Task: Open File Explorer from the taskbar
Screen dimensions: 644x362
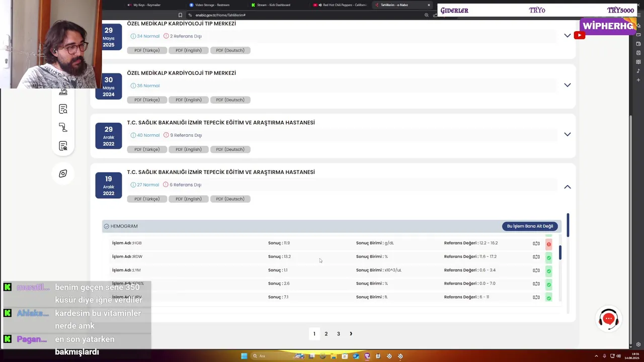Action: pyautogui.click(x=334, y=356)
